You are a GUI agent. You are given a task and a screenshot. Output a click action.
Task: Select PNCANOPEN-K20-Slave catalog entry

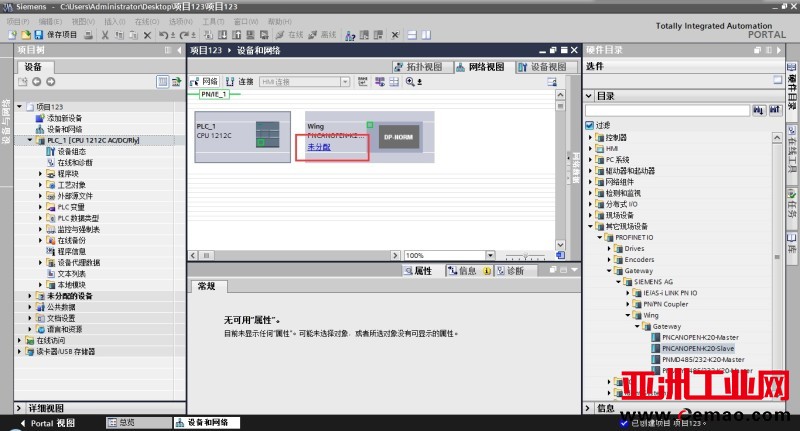(x=698, y=348)
